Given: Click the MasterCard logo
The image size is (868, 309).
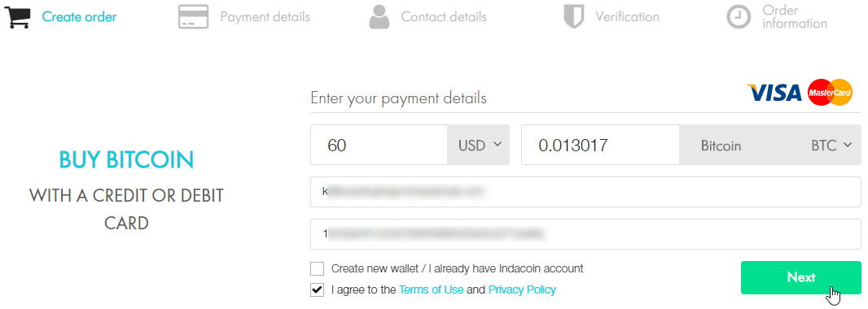Looking at the screenshot, I should 830,93.
